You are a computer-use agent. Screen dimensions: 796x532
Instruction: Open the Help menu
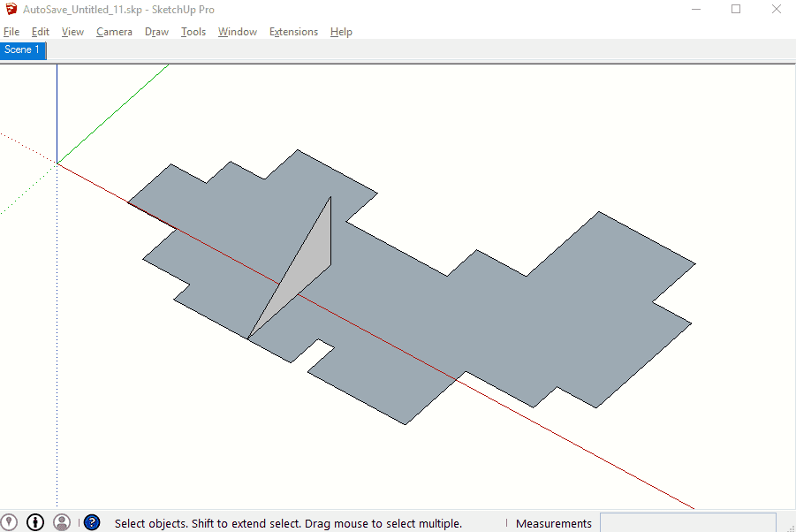pyautogui.click(x=341, y=32)
